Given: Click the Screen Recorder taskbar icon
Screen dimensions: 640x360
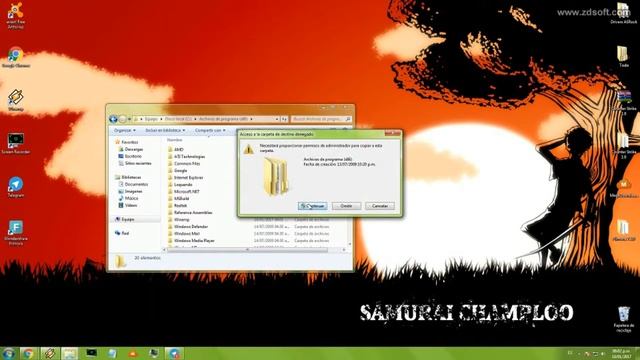Looking at the screenshot, I should click(x=91, y=353).
